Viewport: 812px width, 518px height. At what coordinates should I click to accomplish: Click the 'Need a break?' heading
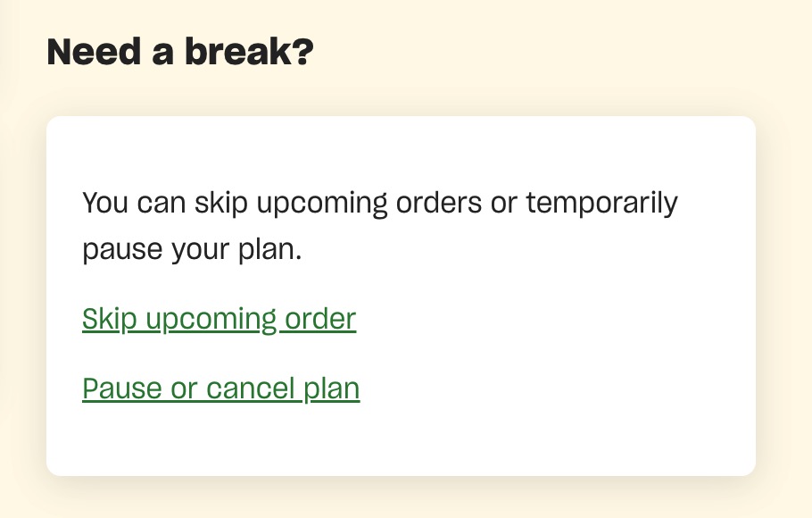point(180,53)
